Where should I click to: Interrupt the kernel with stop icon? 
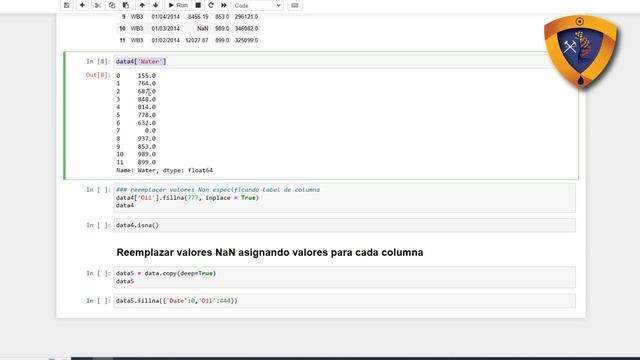click(198, 5)
